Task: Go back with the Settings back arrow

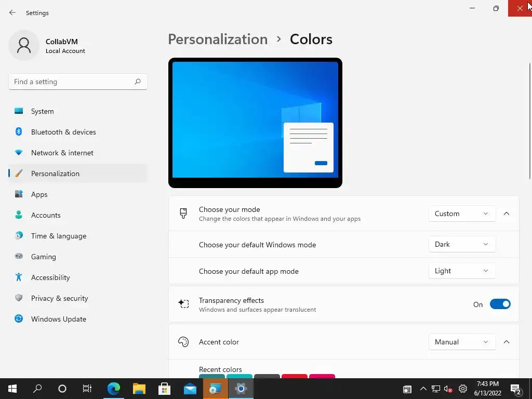Action: (x=12, y=12)
